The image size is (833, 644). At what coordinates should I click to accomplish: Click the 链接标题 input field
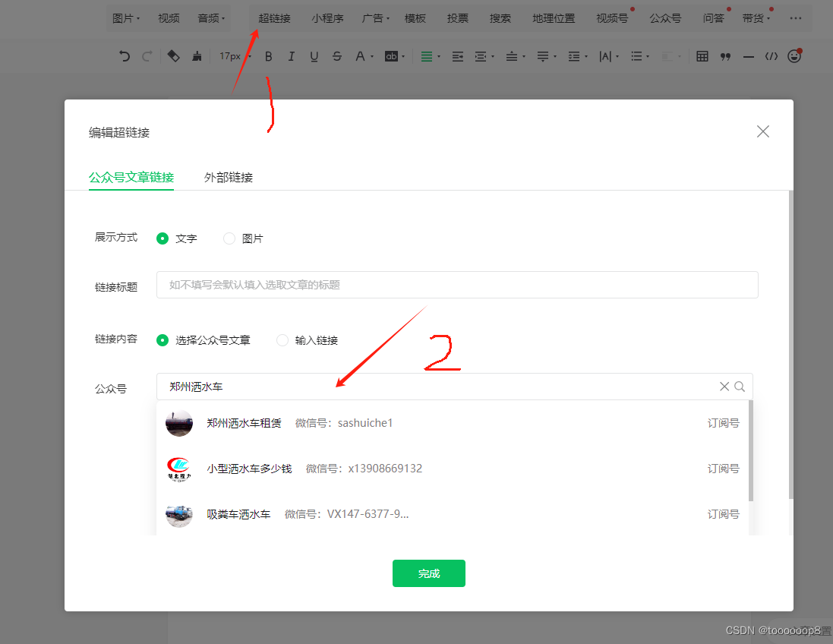click(457, 285)
